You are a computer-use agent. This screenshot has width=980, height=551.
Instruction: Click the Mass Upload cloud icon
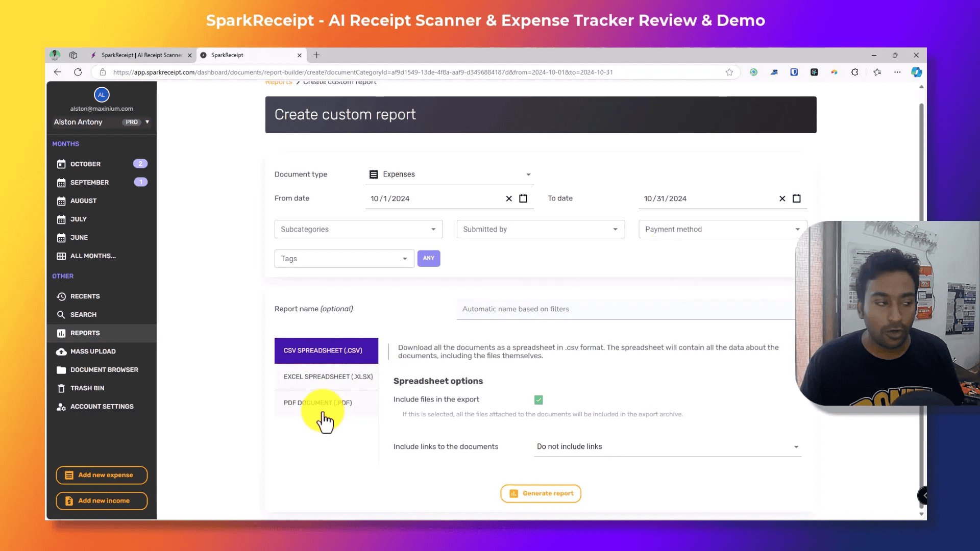[x=61, y=352]
